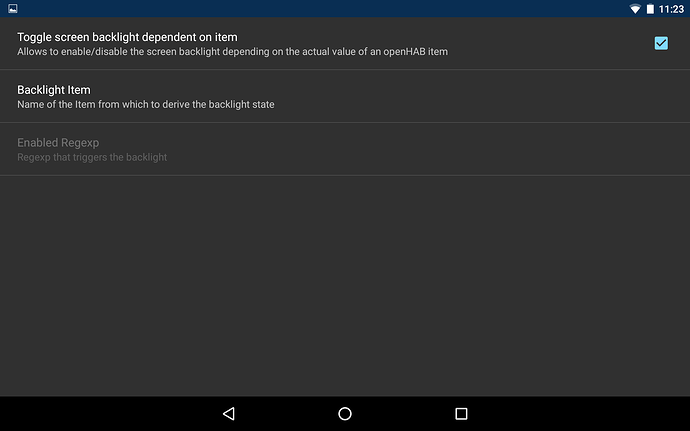Open the Enabled Regexp setting
Image resolution: width=690 pixels, height=431 pixels.
[x=58, y=143]
